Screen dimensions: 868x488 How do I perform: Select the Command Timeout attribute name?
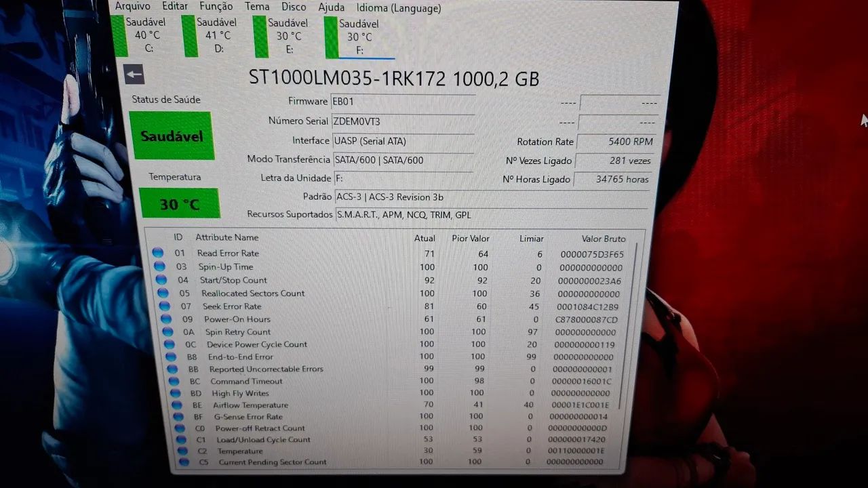[246, 381]
